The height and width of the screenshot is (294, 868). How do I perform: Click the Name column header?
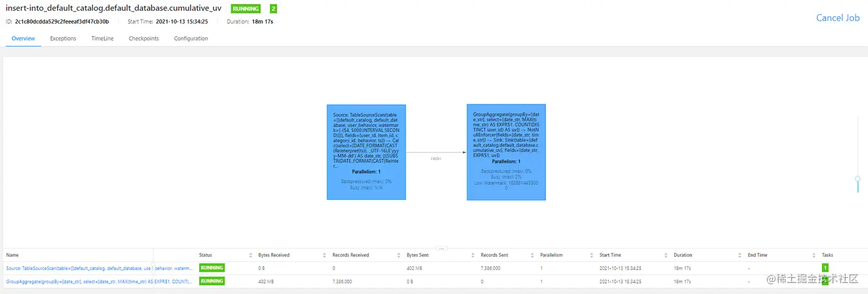pyautogui.click(x=13, y=255)
